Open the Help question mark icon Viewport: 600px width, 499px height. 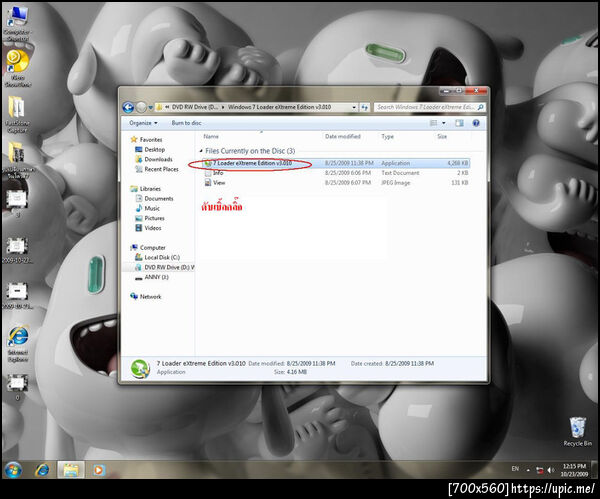[476, 123]
